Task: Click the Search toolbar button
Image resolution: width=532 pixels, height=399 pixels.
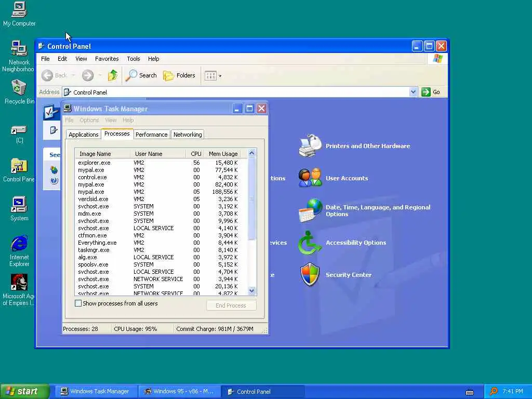Action: click(141, 75)
